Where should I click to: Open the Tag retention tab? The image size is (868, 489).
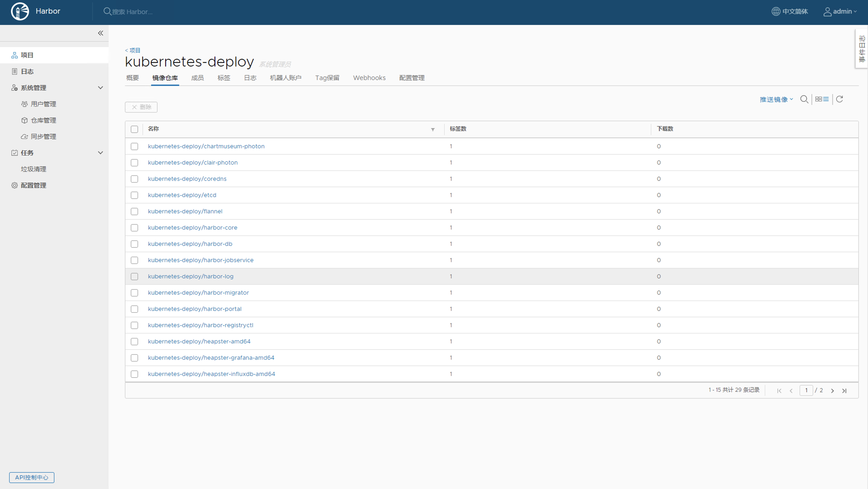click(x=327, y=78)
